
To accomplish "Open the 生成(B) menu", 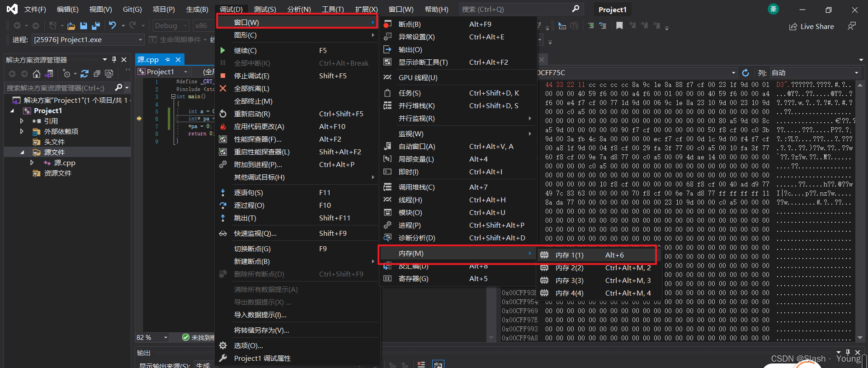I will (197, 9).
